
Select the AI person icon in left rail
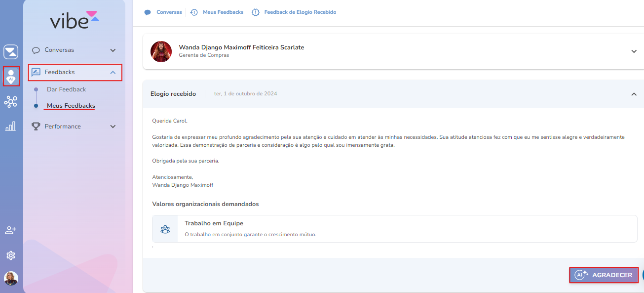pyautogui.click(x=11, y=76)
